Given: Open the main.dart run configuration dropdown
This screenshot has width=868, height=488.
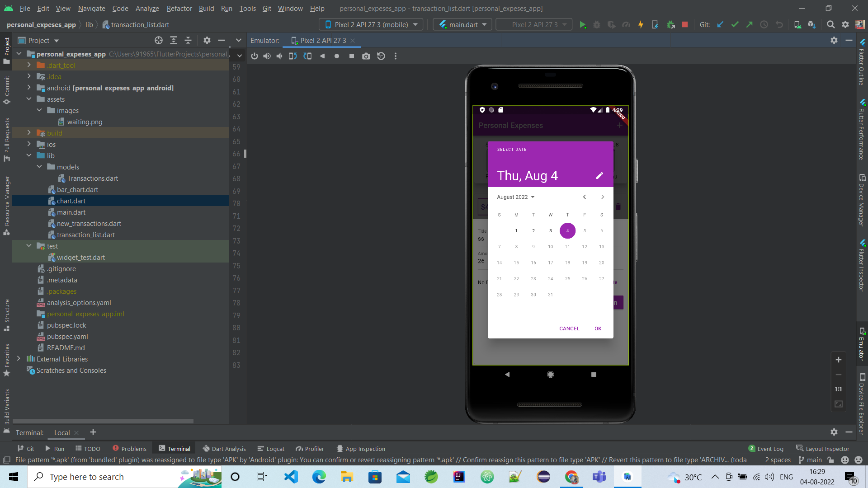Looking at the screenshot, I should pos(462,25).
